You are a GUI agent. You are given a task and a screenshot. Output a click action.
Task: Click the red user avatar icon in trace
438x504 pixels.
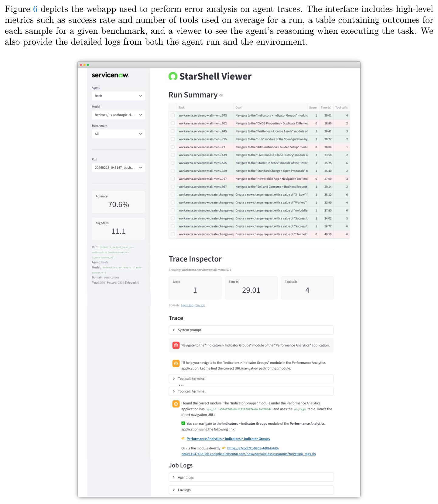click(176, 345)
